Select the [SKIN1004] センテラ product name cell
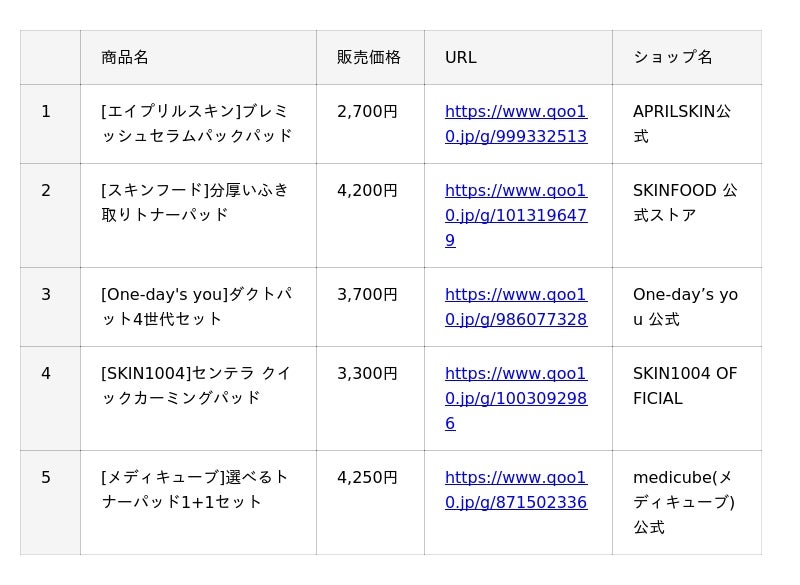The width and height of the screenshot is (800, 585). click(x=196, y=386)
